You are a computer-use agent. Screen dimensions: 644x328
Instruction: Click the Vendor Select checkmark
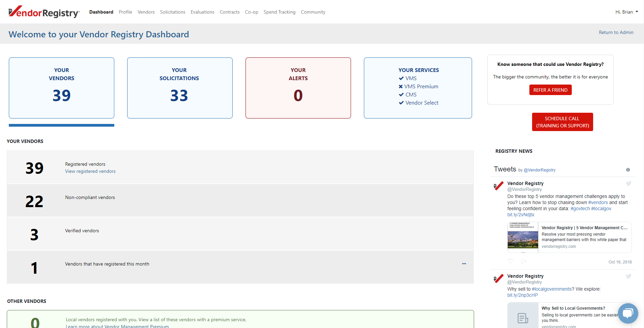[x=401, y=103]
